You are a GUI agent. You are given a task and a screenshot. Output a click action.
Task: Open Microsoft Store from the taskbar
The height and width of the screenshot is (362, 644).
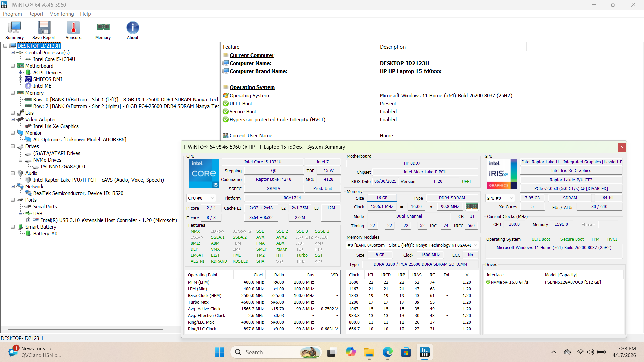point(406,352)
